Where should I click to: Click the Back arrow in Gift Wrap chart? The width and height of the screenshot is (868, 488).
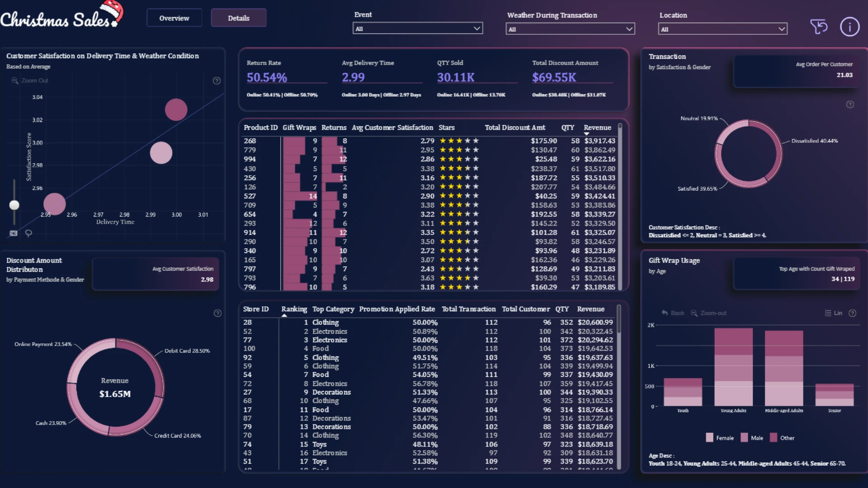coord(665,313)
